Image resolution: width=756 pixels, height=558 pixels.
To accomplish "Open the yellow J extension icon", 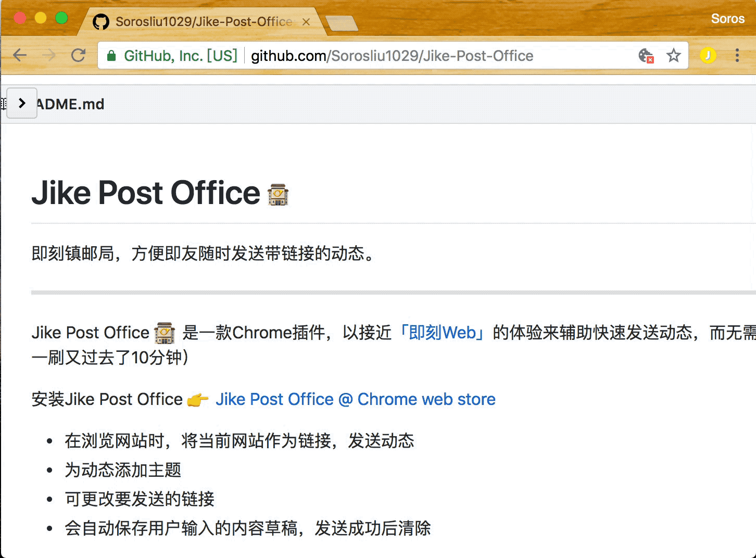I will (708, 55).
